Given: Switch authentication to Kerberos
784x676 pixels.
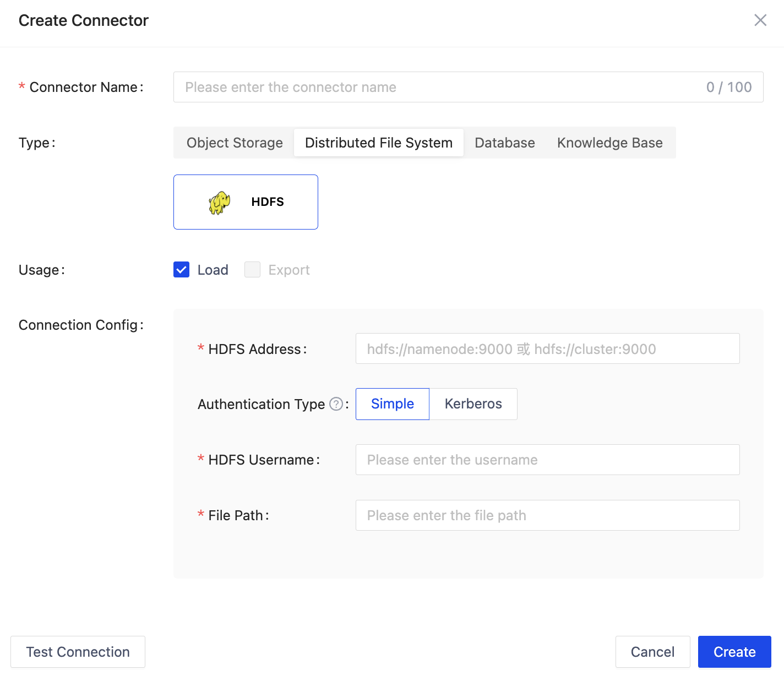Looking at the screenshot, I should (473, 404).
